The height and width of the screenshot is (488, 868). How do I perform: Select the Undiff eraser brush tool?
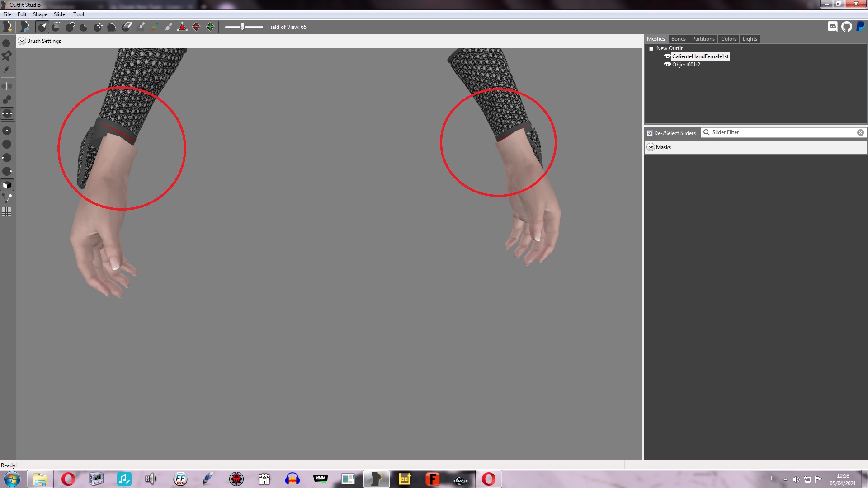click(x=127, y=27)
